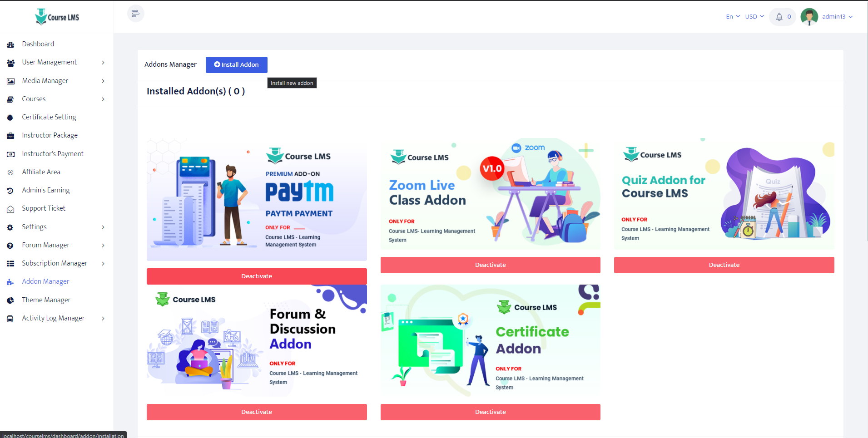Click the Paytm Payment addon thumbnail
Screen dimensions: 868x438
(257, 199)
